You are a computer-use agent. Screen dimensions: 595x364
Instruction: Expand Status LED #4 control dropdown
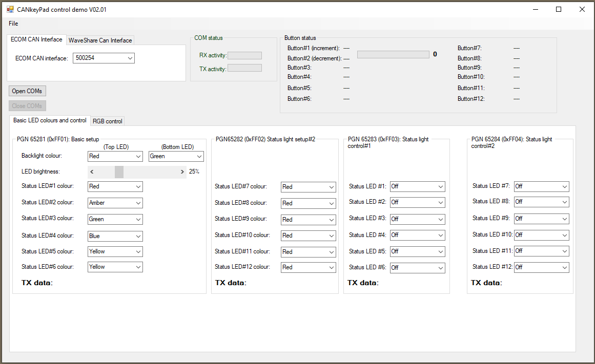coord(417,235)
